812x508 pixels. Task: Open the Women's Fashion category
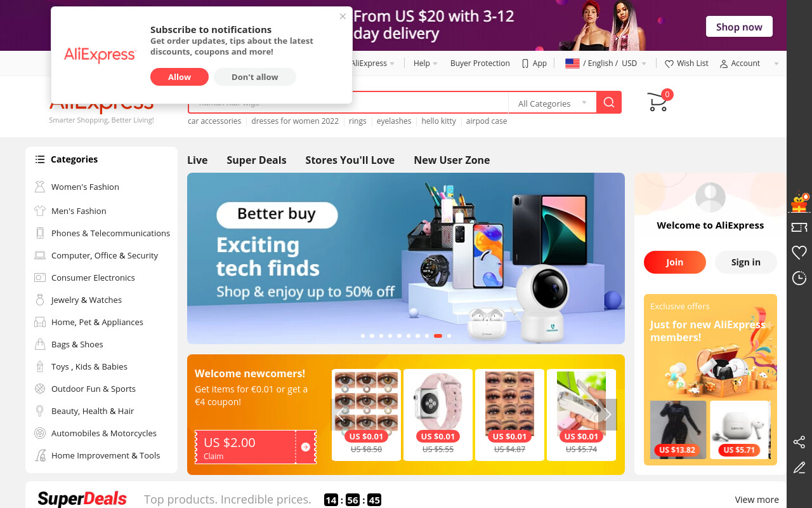(85, 187)
